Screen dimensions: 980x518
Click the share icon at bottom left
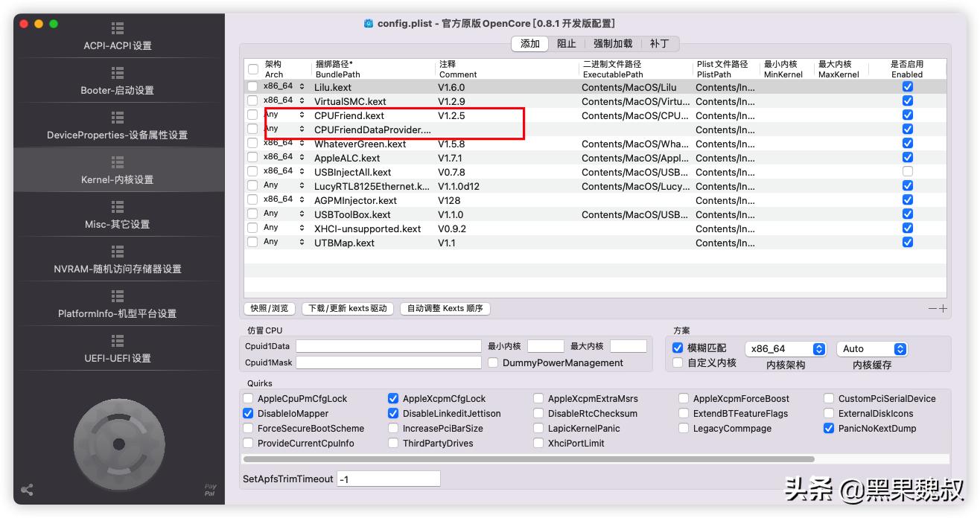tap(26, 490)
